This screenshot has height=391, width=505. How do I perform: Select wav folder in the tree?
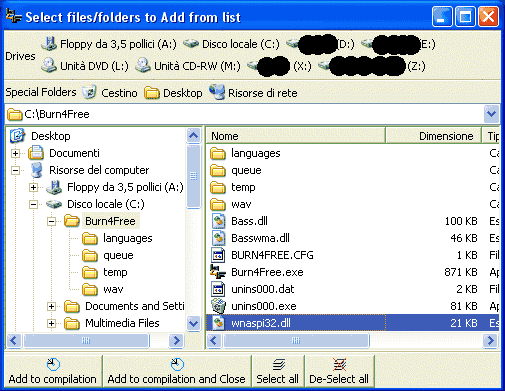click(113, 289)
